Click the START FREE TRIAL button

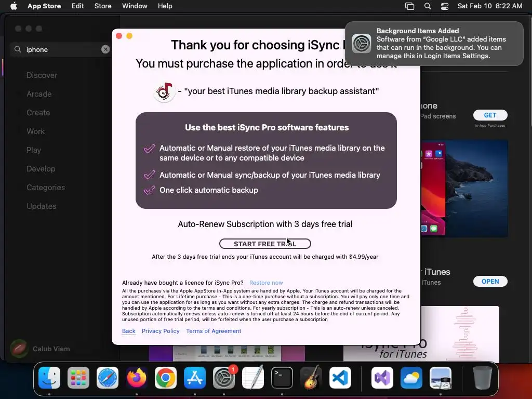pos(265,244)
